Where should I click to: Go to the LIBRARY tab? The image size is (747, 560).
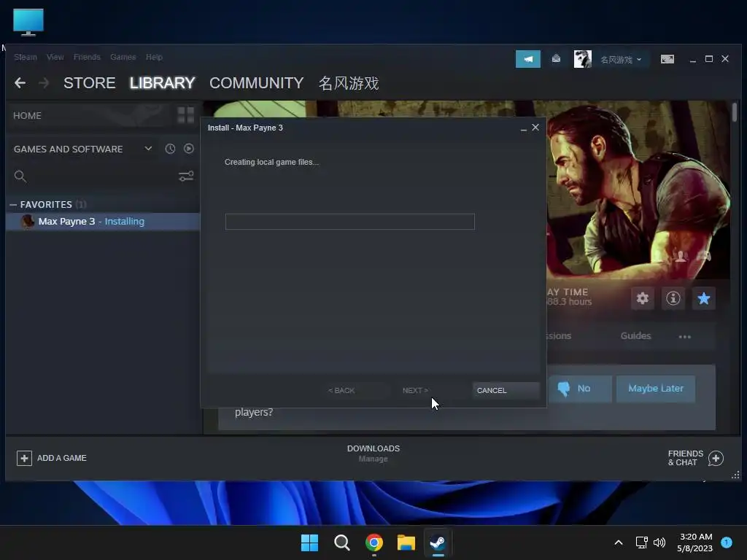(x=162, y=83)
